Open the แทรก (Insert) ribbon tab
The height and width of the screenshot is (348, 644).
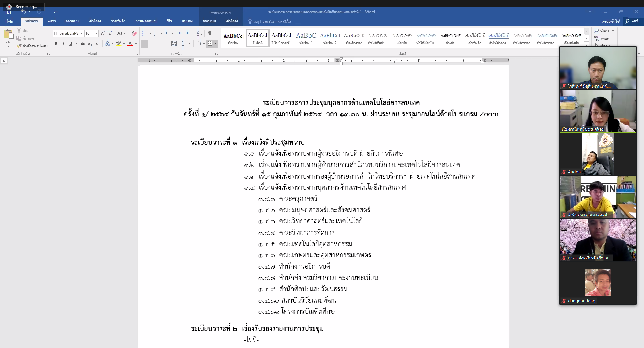click(x=52, y=21)
